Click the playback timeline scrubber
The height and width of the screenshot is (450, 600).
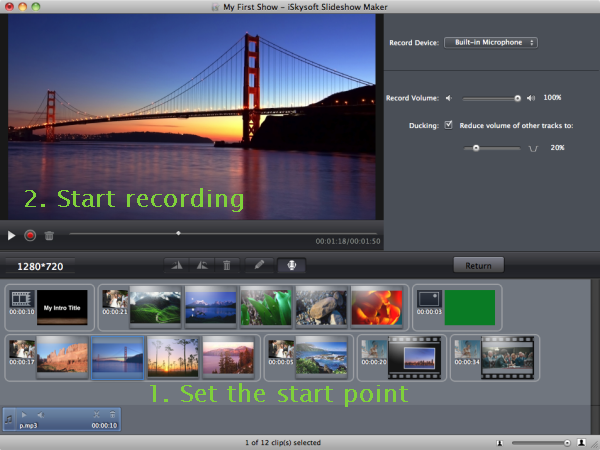click(178, 233)
